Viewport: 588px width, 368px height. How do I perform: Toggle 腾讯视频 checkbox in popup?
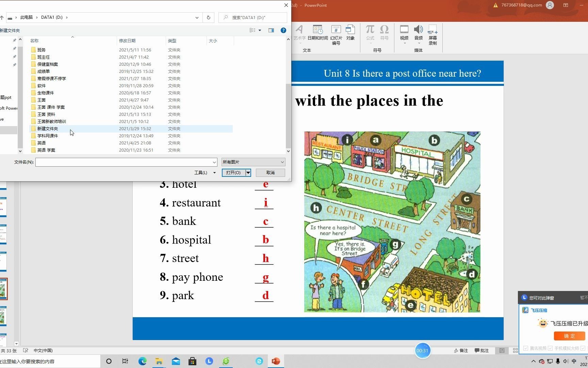526,348
